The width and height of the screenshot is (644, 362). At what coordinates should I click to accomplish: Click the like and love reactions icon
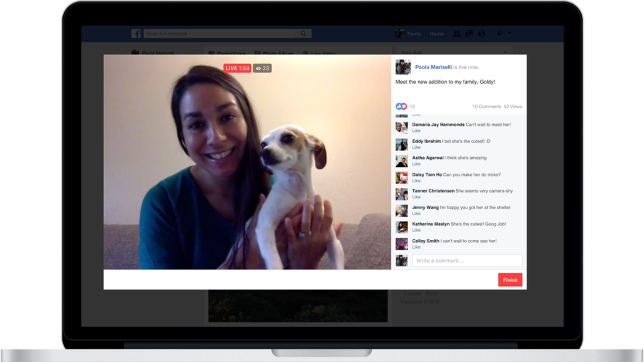click(x=401, y=106)
